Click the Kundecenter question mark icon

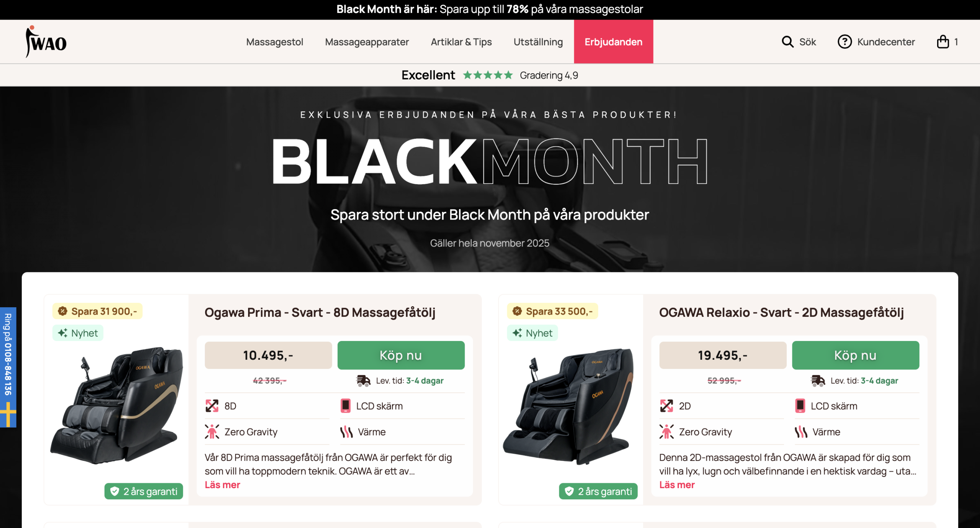(844, 42)
